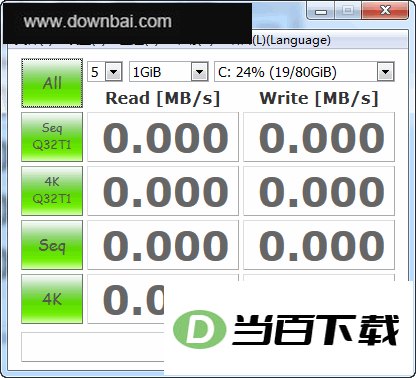Click the Read [MB/s] column header
416x378 pixels.
click(163, 98)
